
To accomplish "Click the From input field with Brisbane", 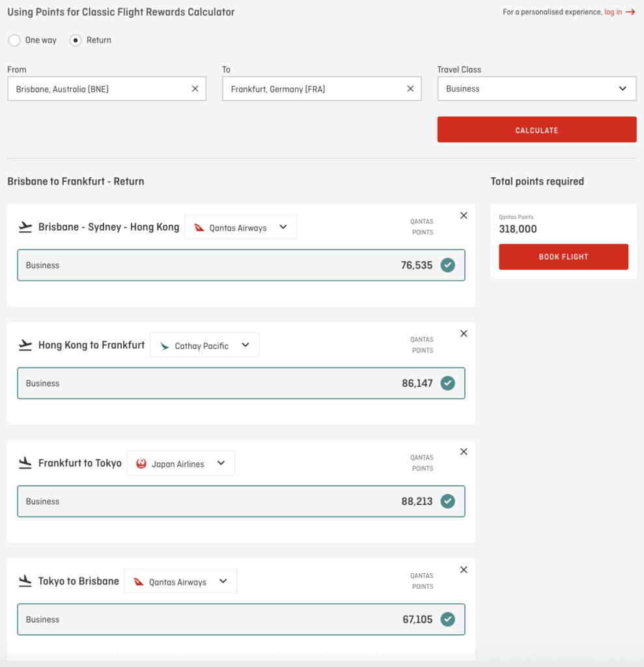I will coord(107,89).
